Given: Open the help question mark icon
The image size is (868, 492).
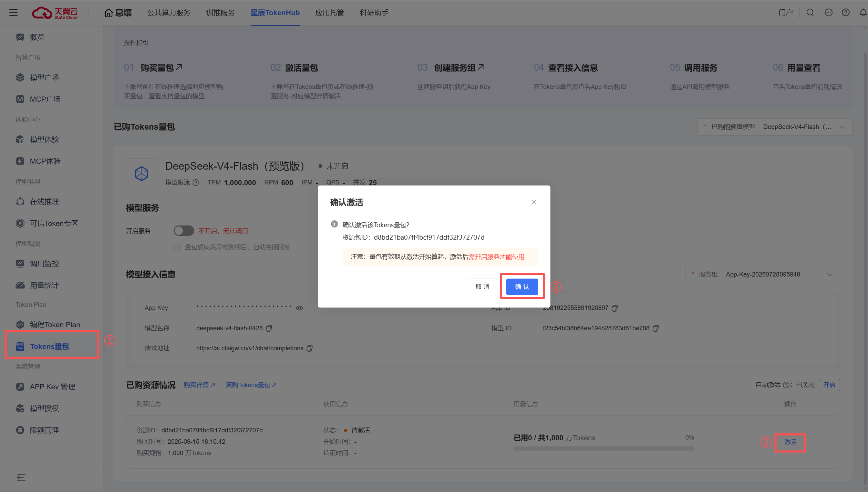Looking at the screenshot, I should tap(846, 13).
